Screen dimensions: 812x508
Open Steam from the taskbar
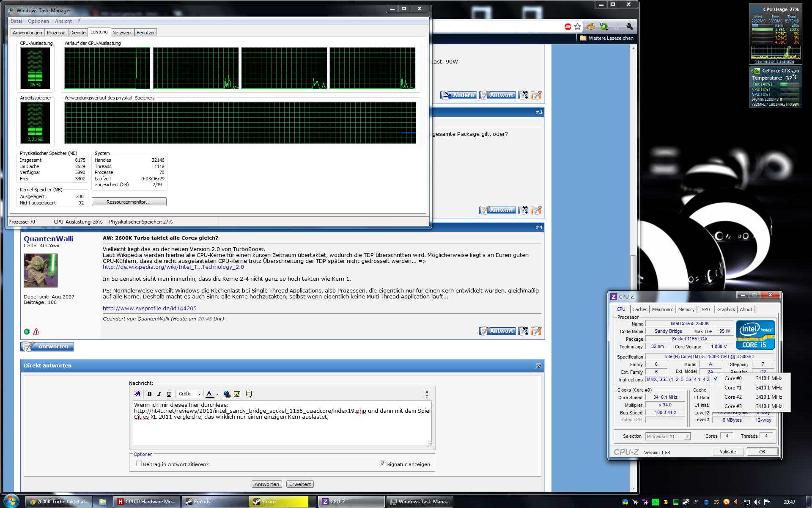coord(279,502)
